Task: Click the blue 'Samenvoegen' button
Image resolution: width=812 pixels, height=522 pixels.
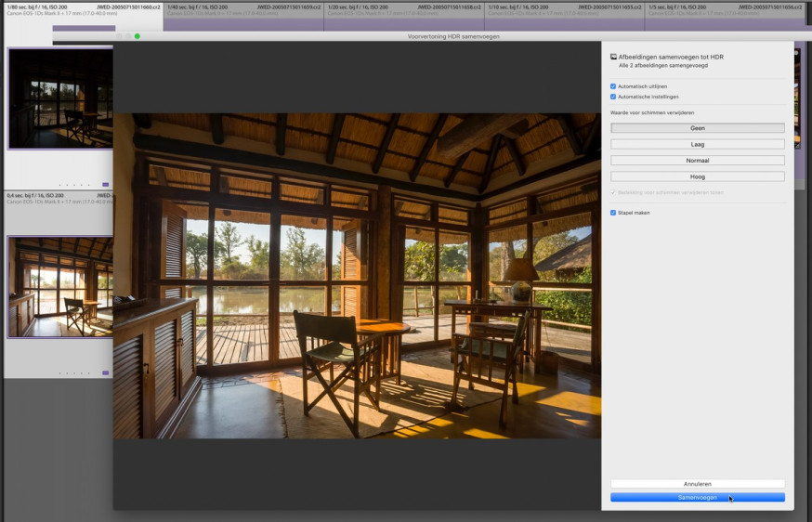Action: pos(698,497)
